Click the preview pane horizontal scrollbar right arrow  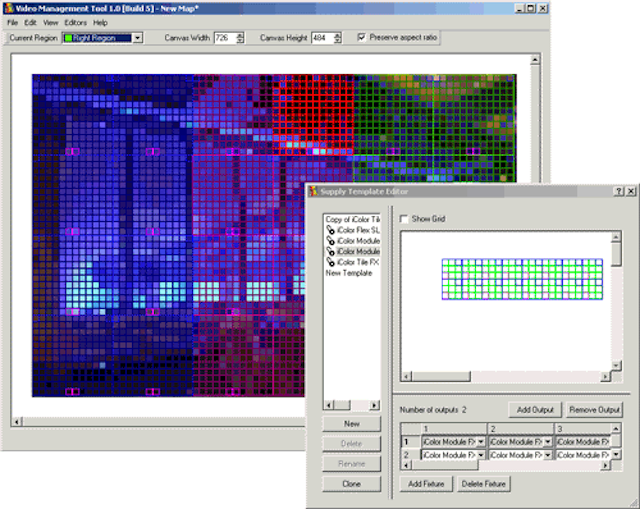(606, 376)
